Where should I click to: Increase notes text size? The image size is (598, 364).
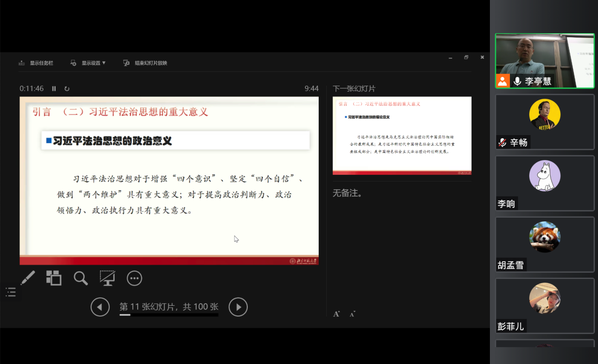[336, 314]
